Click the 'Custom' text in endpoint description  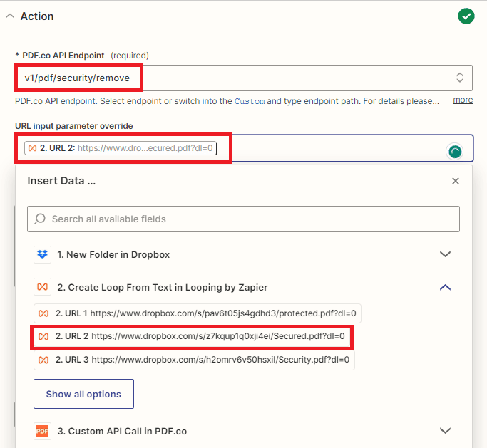pos(250,101)
